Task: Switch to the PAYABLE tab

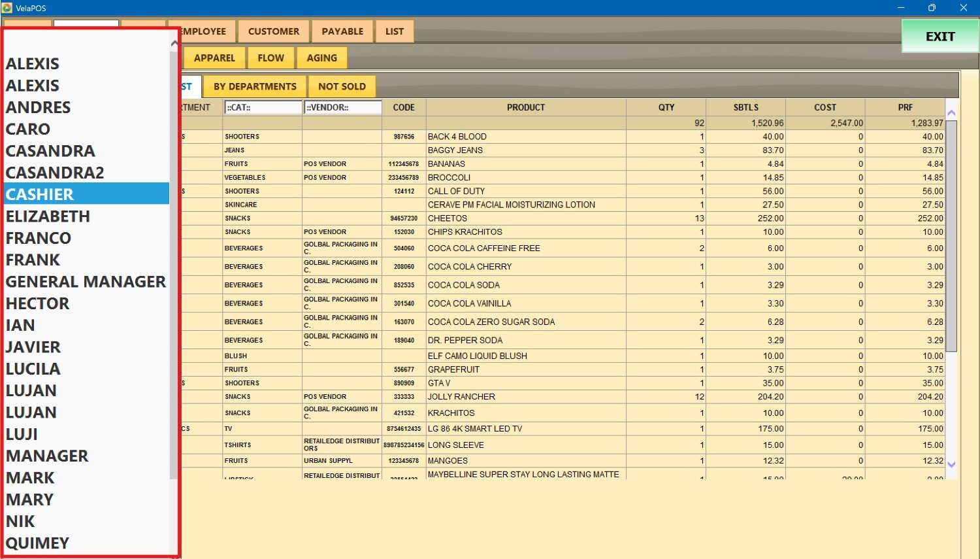Action: [342, 31]
